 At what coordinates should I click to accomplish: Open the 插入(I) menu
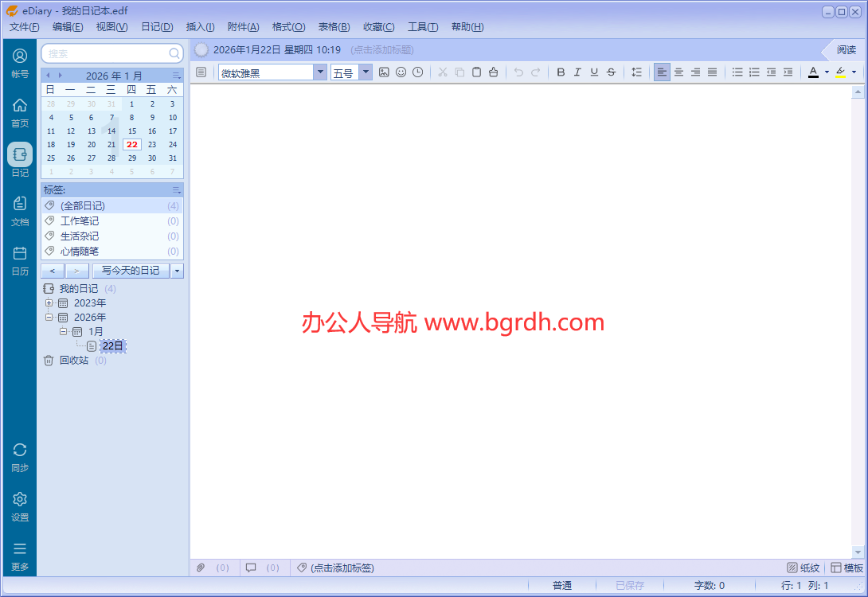click(x=201, y=26)
